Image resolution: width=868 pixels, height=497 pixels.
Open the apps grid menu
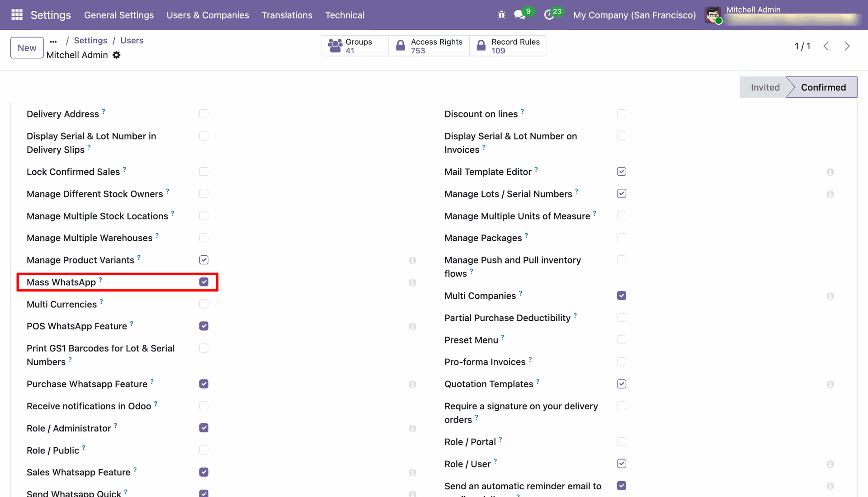[17, 15]
